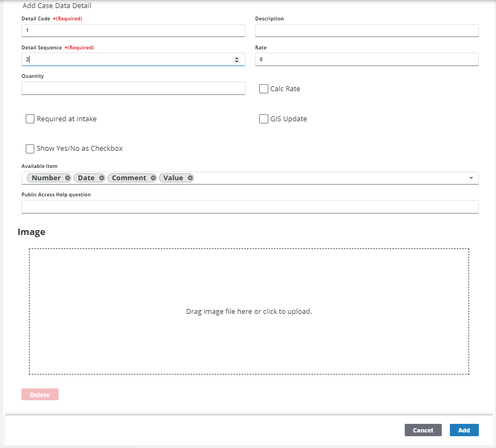Click the empty Quantity field
The height and width of the screenshot is (448, 496).
point(133,89)
